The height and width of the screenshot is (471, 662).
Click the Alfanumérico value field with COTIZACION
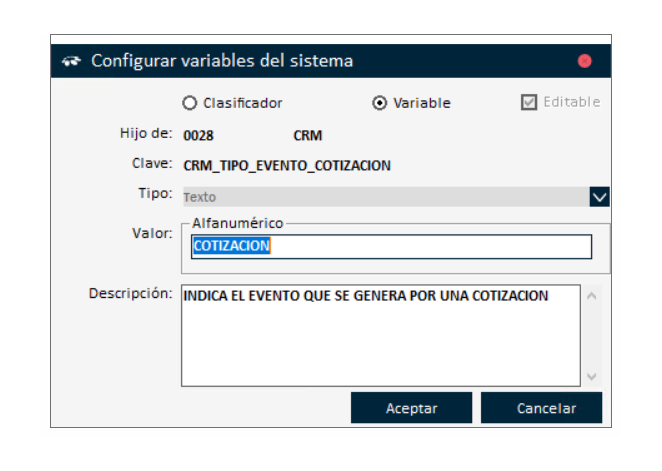click(391, 247)
